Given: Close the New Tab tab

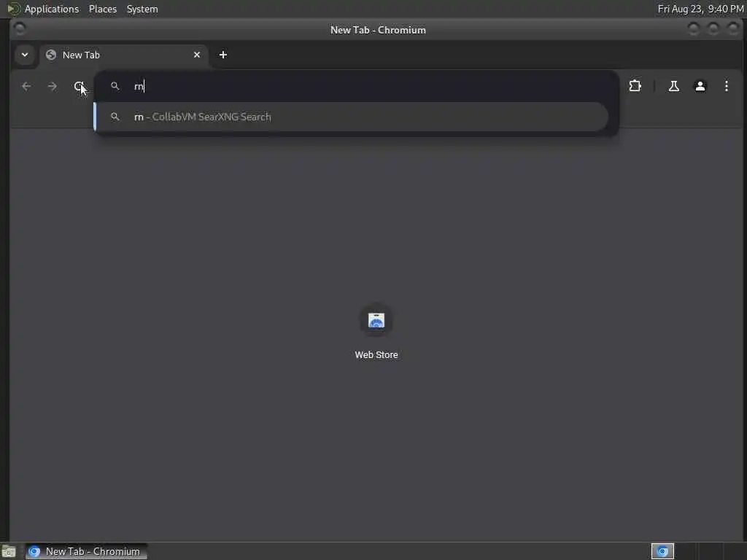Looking at the screenshot, I should click(x=197, y=55).
